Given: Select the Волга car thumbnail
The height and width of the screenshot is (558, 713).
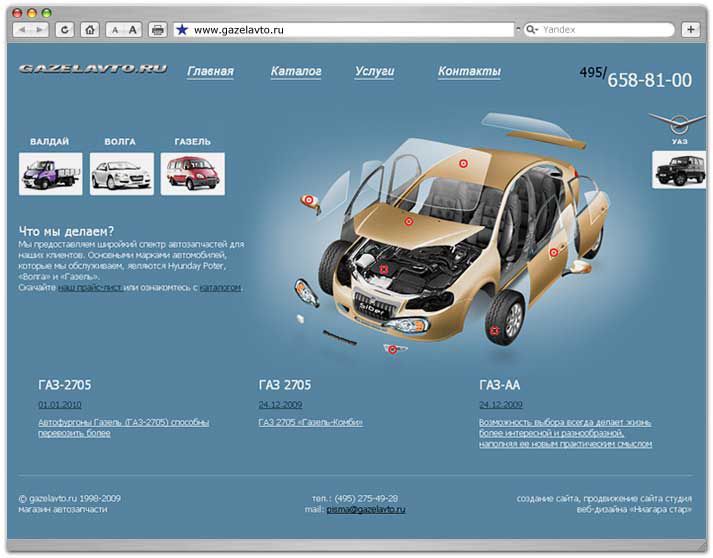Looking at the screenshot, I should point(122,174).
